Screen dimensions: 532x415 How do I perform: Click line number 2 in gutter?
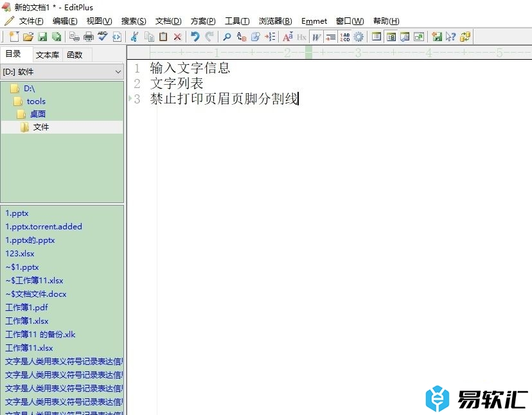tap(137, 84)
